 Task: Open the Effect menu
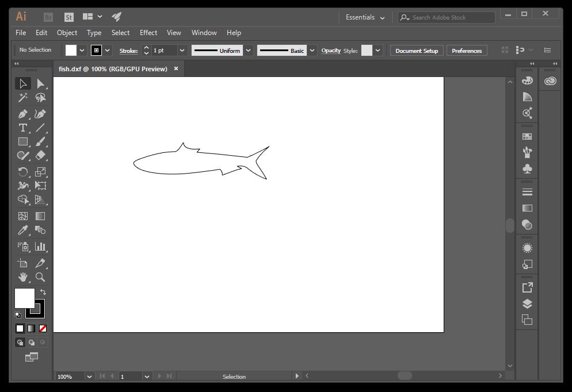coord(148,33)
